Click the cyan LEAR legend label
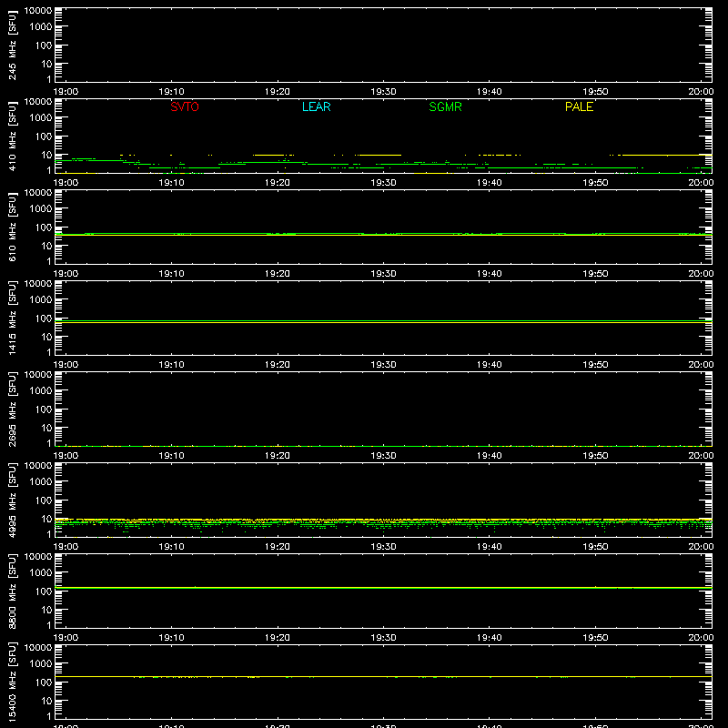Viewport: 728px width, 728px height. pyautogui.click(x=316, y=106)
